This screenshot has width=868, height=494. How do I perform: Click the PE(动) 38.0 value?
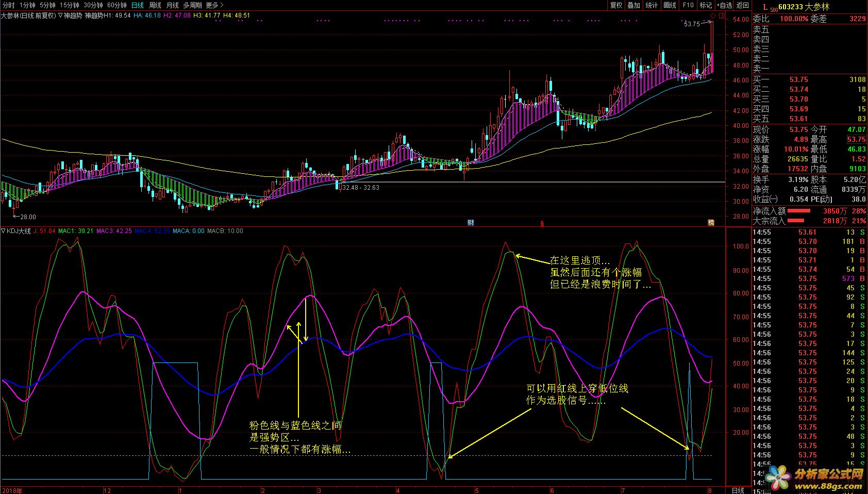click(858, 199)
